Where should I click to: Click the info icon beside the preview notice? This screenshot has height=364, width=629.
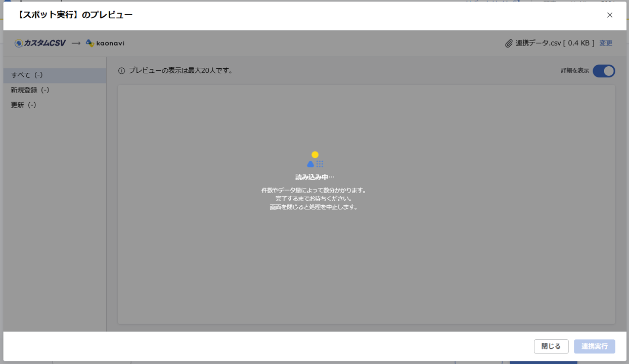coord(121,71)
